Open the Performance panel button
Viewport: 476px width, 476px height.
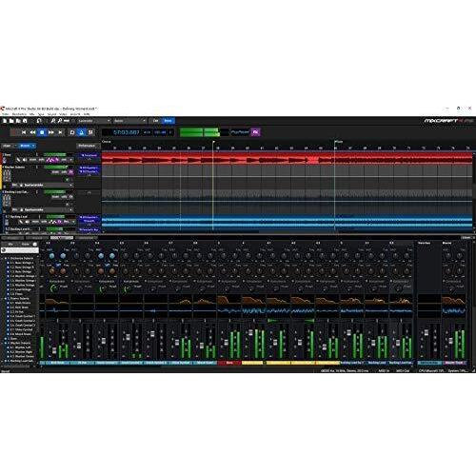pos(87,146)
